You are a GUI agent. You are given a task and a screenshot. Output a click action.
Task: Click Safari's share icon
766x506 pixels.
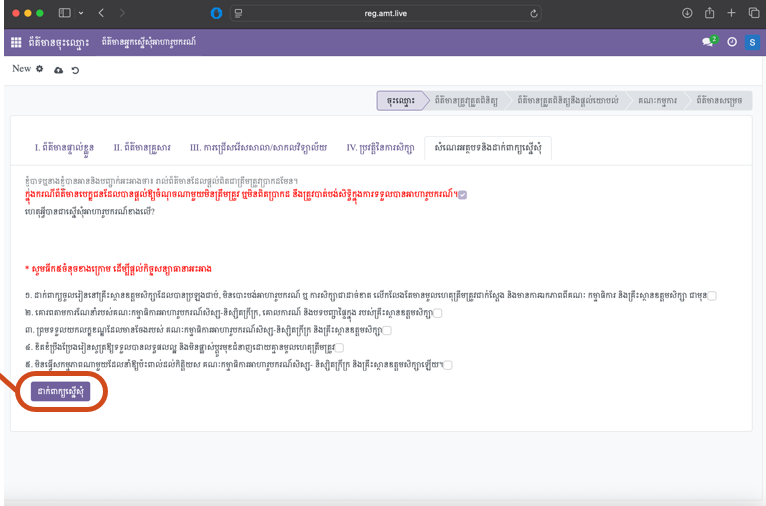click(x=709, y=13)
